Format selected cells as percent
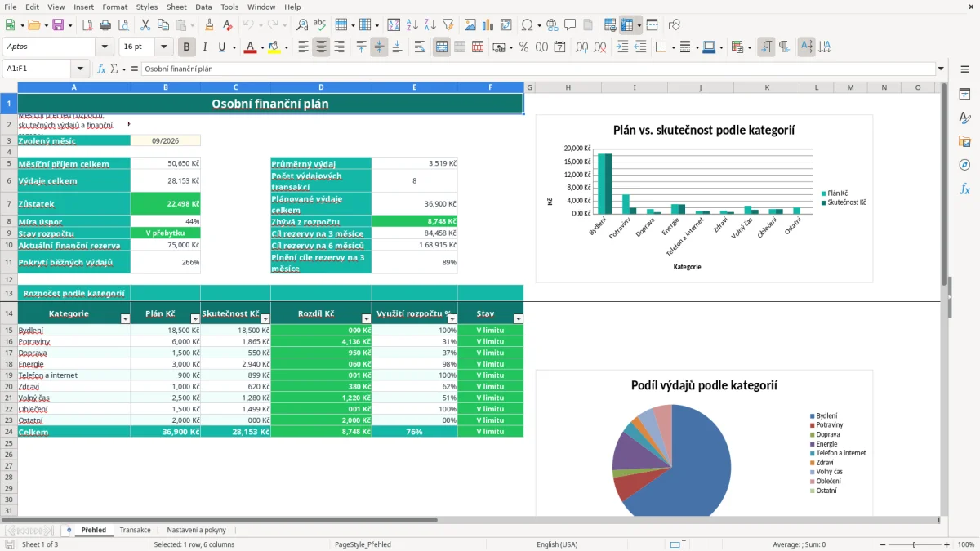Viewport: 980px width, 551px height. [523, 47]
